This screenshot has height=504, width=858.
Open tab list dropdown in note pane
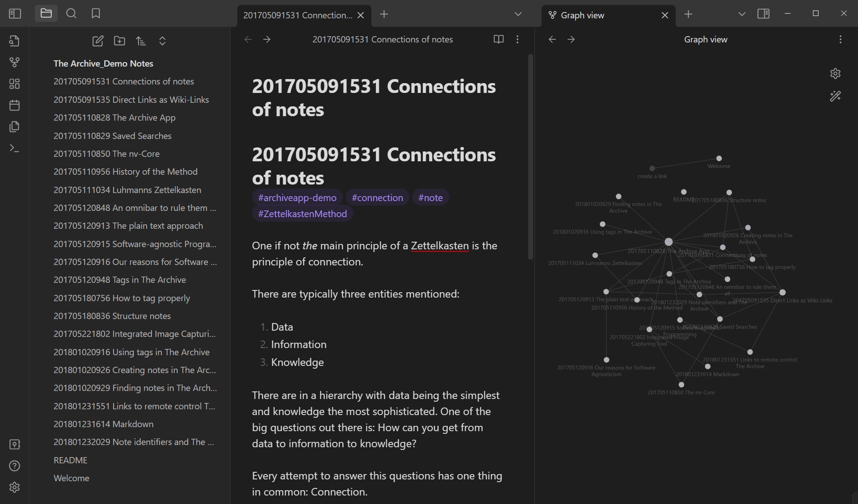518,14
